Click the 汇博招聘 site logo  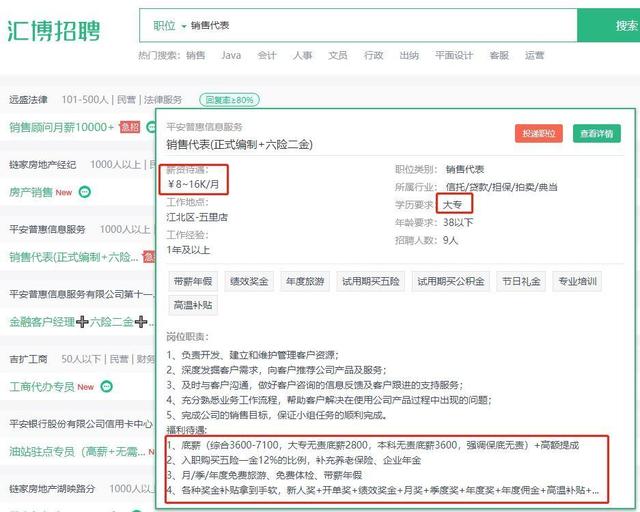point(53,30)
